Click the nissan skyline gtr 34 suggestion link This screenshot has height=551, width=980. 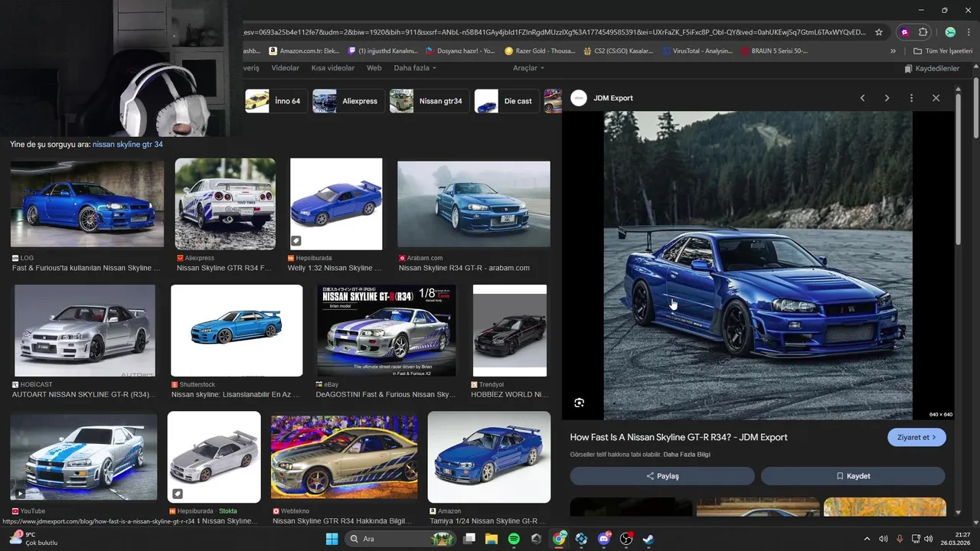127,144
